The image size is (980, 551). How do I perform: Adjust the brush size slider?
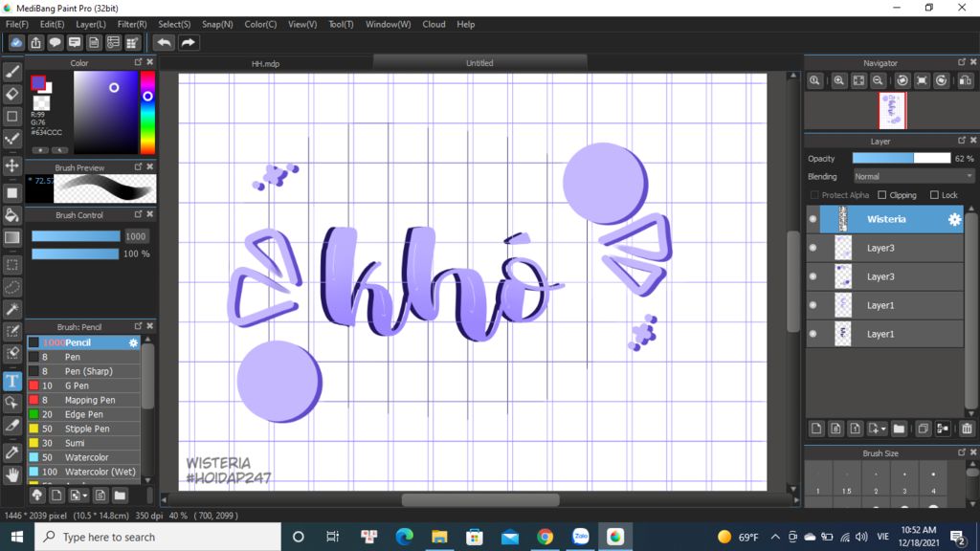coord(76,236)
